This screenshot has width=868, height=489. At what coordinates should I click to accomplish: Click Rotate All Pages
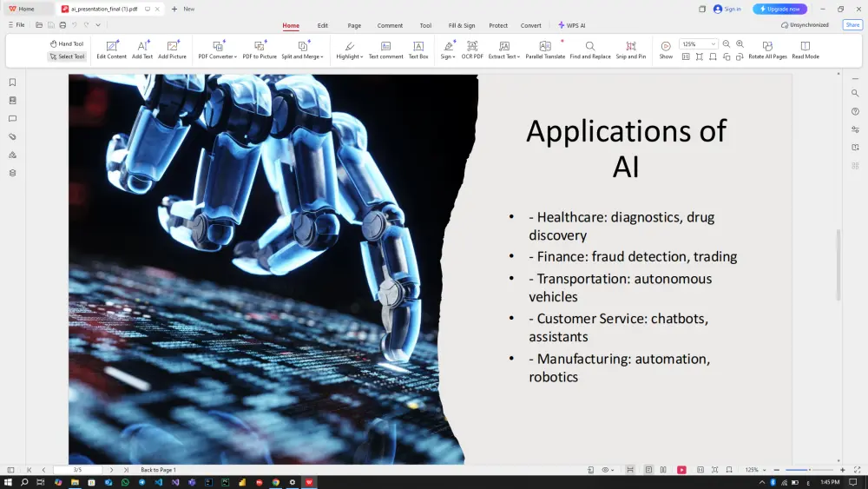(767, 50)
